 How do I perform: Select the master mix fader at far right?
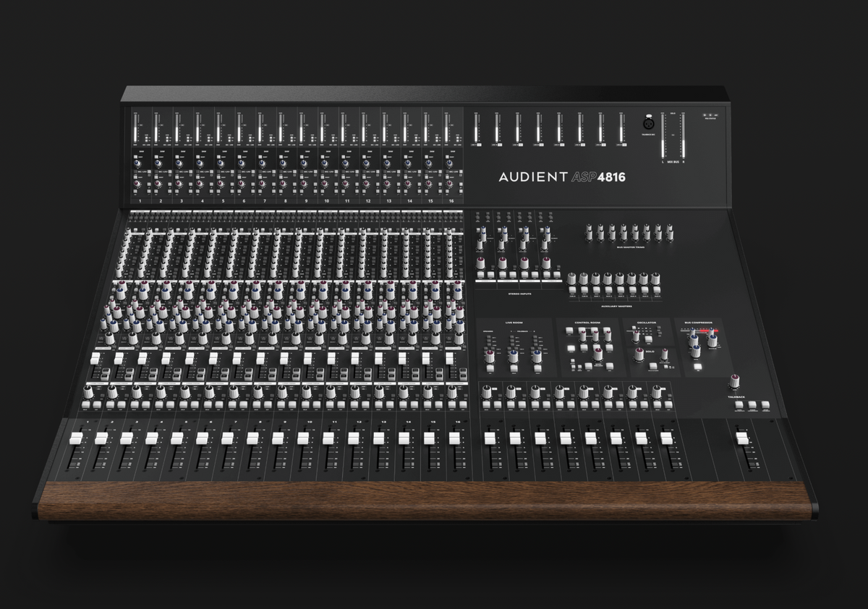coord(742,438)
